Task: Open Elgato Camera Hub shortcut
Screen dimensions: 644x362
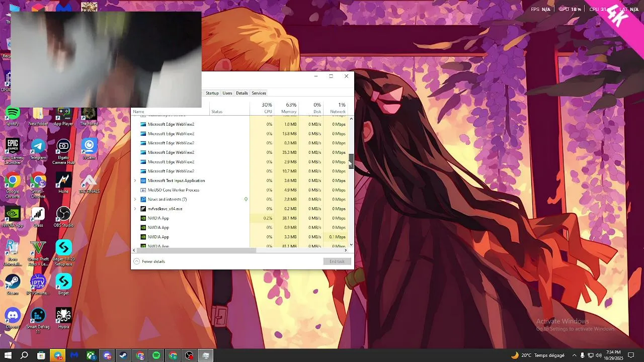Action: (63, 152)
